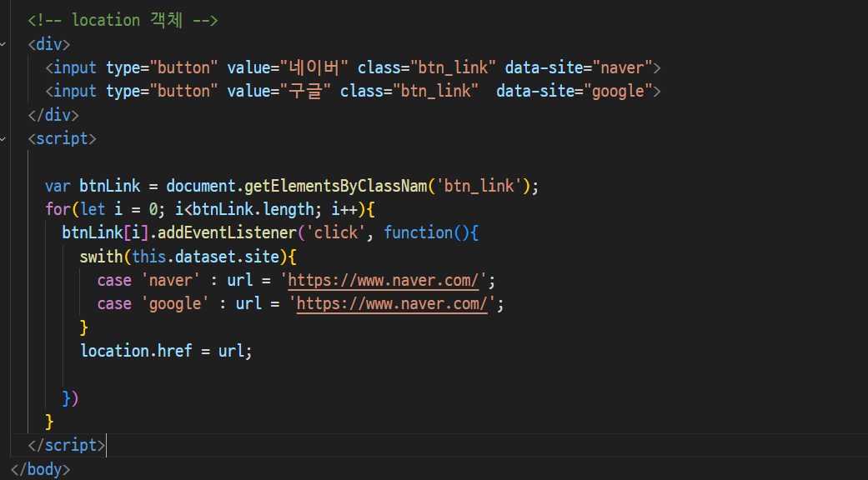868x480 pixels.
Task: Click the 'function' keyword
Action: (x=418, y=232)
